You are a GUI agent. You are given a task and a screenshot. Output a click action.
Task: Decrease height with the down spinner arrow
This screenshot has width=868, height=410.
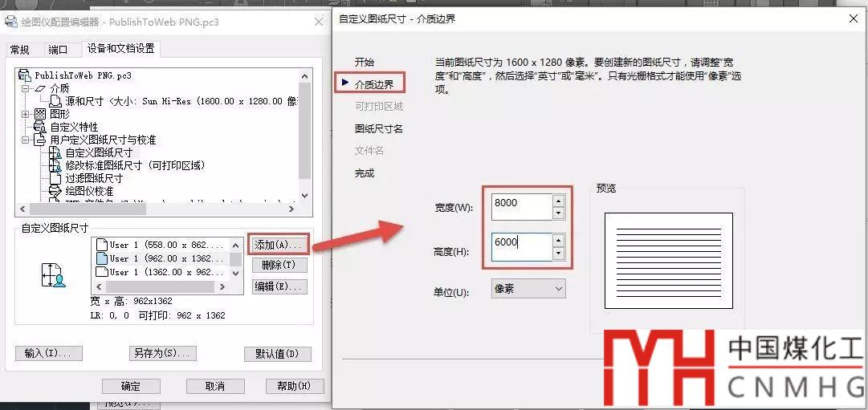click(x=559, y=254)
